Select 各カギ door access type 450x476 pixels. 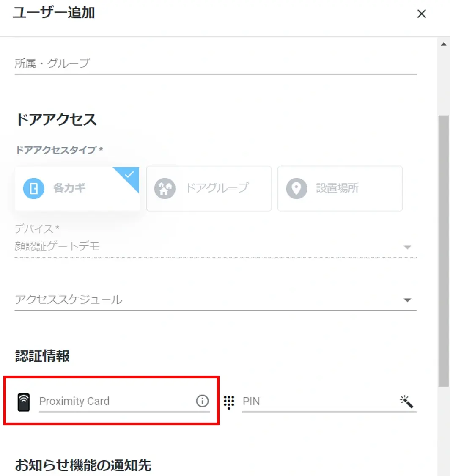point(77,188)
